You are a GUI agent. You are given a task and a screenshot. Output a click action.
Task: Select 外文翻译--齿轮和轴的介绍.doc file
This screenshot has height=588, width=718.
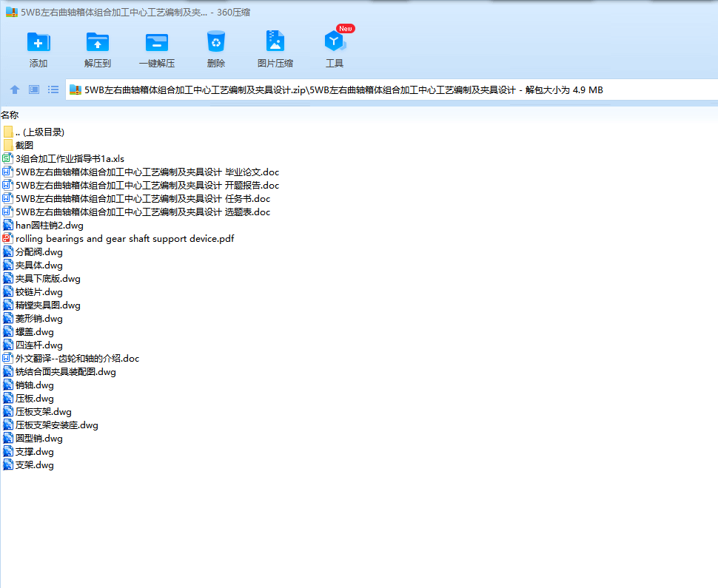[x=71, y=358]
